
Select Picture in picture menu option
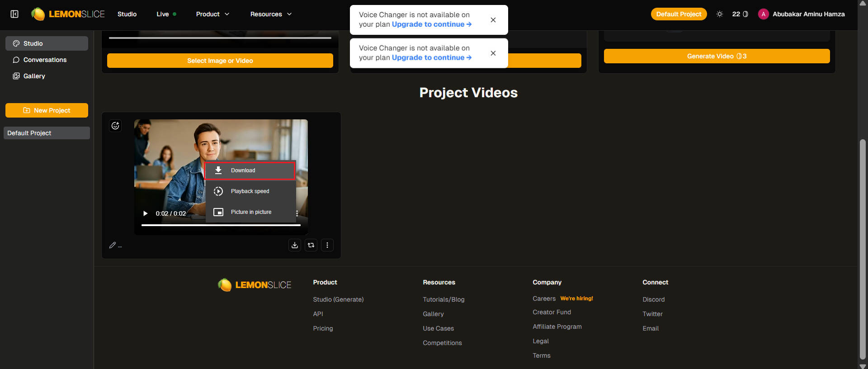[250, 212]
